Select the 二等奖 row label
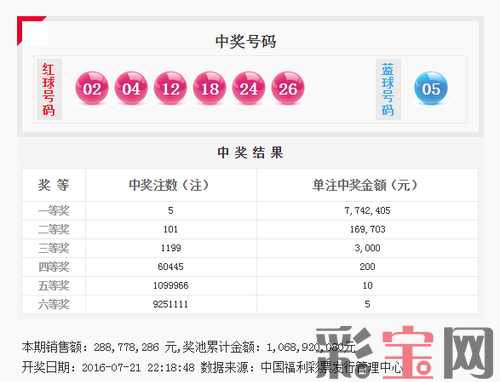The width and height of the screenshot is (500, 382). [x=53, y=229]
